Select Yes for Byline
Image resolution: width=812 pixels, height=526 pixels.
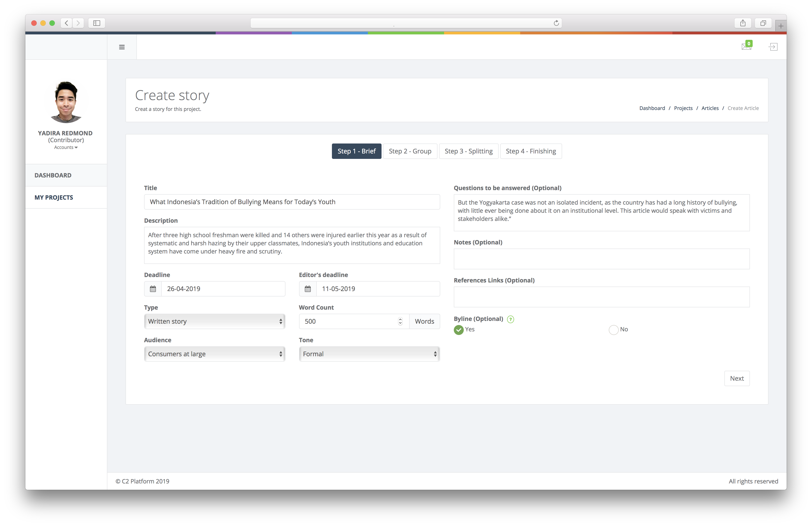coord(459,330)
